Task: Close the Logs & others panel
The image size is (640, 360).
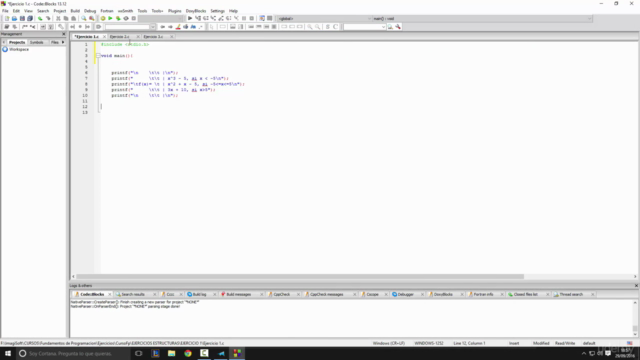Action: 636,286
